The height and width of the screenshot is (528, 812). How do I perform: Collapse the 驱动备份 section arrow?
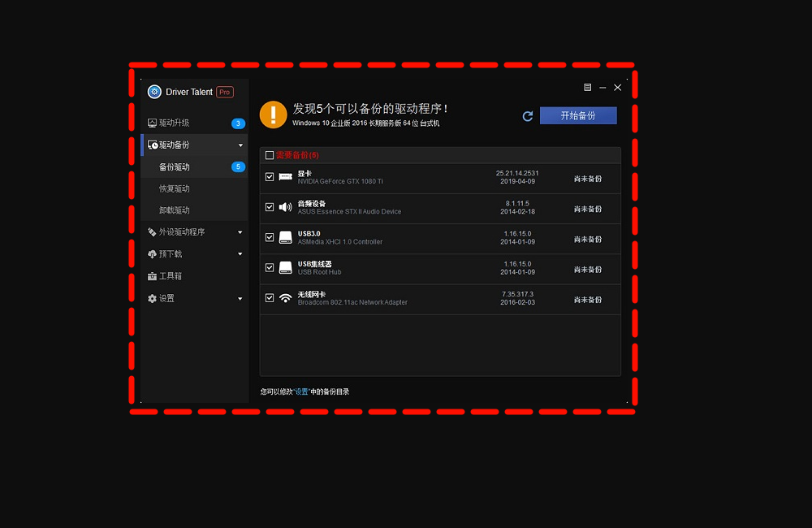tap(240, 145)
